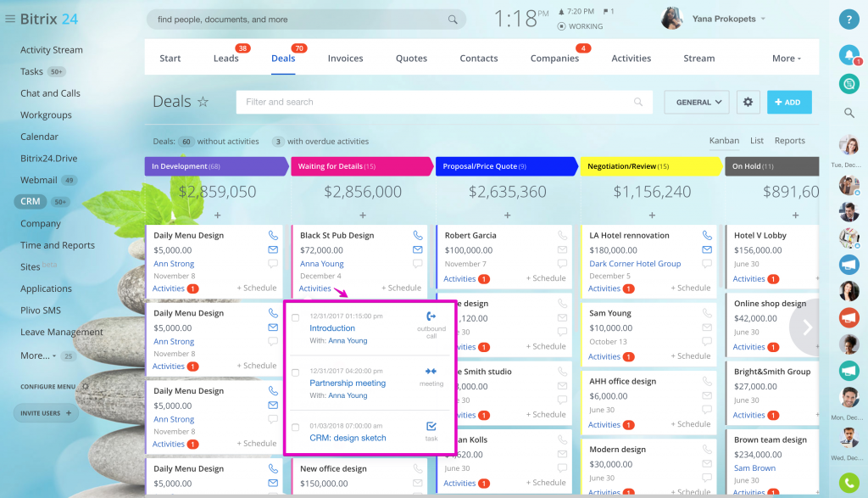Filter the 3 deals with overdue activities
Screen dimensions: 868x498
click(x=320, y=142)
